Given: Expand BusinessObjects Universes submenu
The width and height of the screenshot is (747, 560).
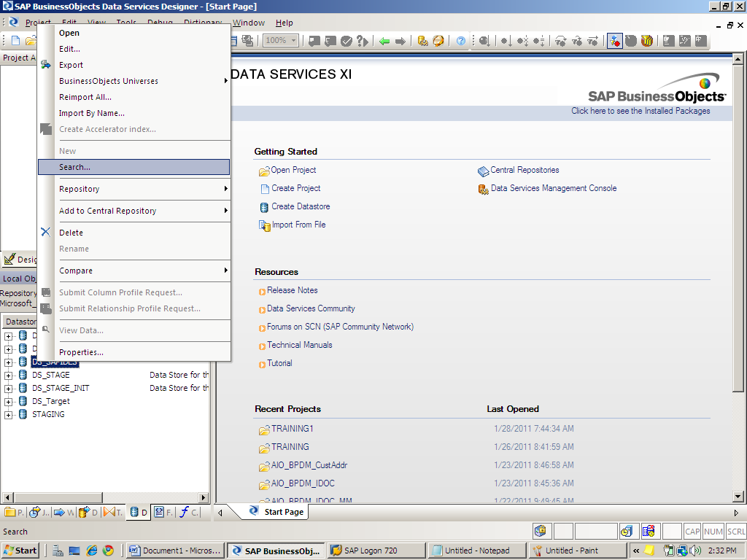Looking at the screenshot, I should click(134, 81).
